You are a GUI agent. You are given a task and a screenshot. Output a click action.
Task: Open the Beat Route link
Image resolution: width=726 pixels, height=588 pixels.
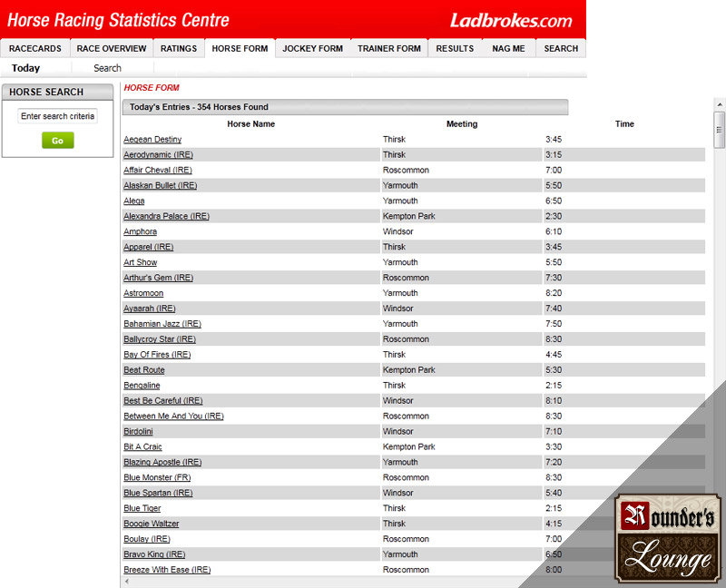pos(144,370)
